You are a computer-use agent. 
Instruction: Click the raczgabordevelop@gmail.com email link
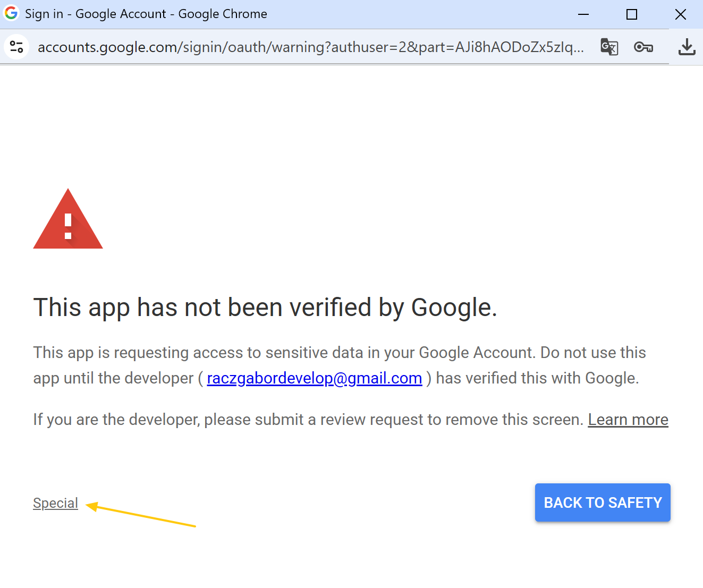315,378
